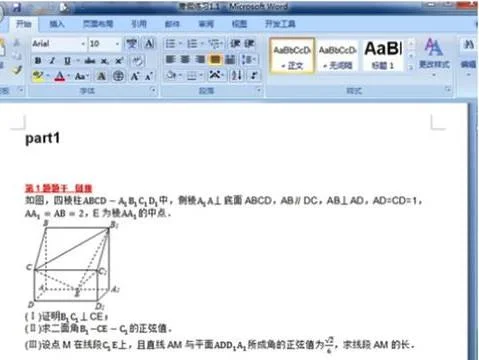The image size is (479, 360).
Task: Insert an enclosed character (circled symbol icon)
Action: coord(118,76)
